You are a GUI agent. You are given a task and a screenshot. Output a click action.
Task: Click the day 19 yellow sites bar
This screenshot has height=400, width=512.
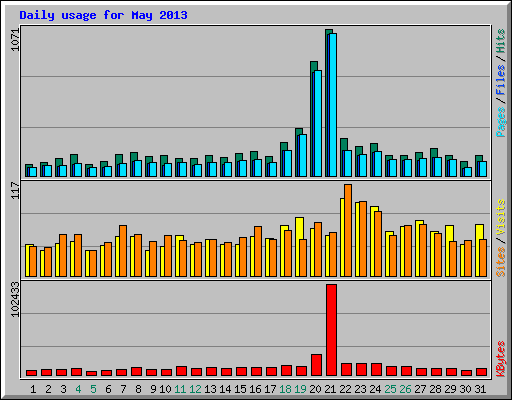[299, 247]
